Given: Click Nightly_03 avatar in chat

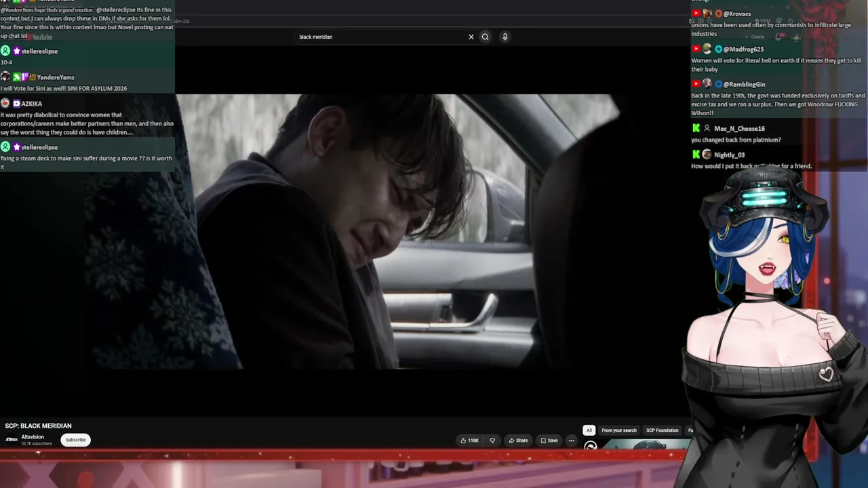Looking at the screenshot, I should pos(707,155).
